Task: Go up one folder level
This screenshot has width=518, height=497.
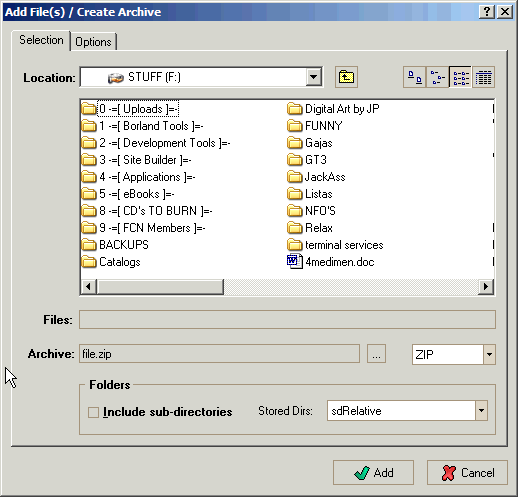Action: pos(346,77)
